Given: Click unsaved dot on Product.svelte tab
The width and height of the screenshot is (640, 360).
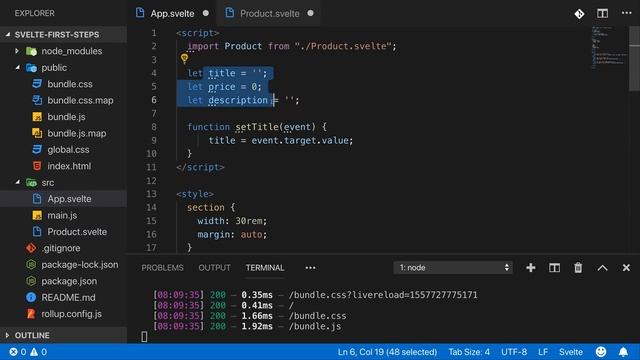Looking at the screenshot, I should point(311,13).
